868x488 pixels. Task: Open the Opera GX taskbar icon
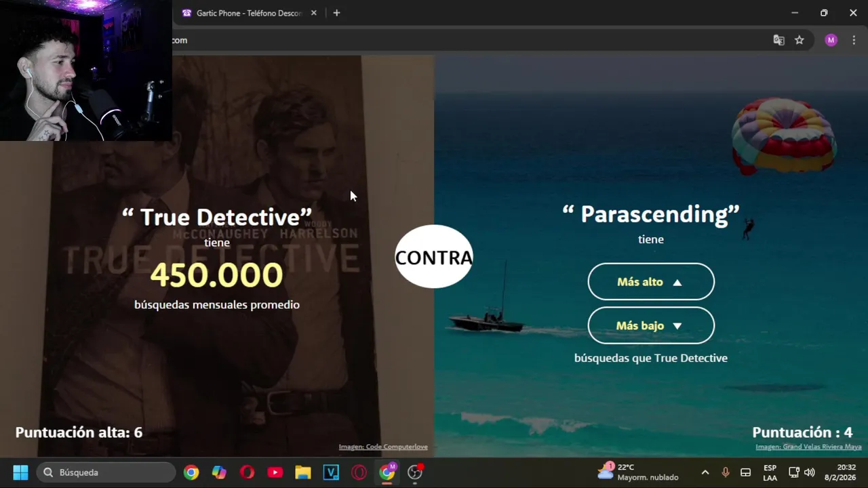click(359, 472)
